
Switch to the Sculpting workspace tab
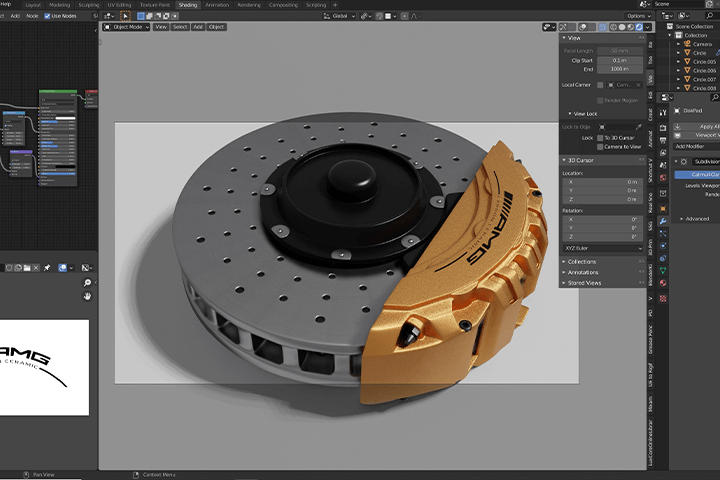coord(89,5)
